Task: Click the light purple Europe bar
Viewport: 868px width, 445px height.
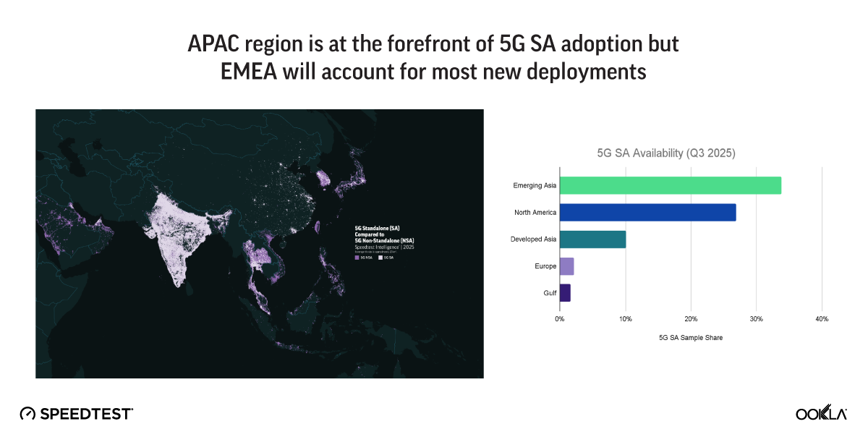Action: [x=566, y=266]
